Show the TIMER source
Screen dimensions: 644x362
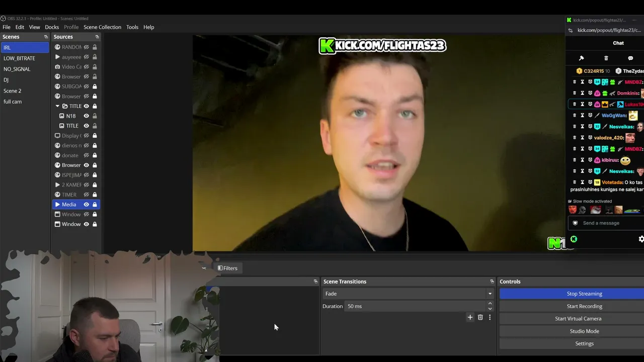[87, 195]
